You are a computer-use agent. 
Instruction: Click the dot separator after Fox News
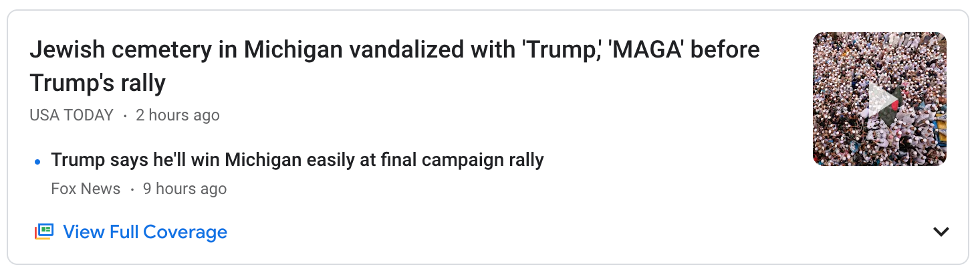click(x=132, y=189)
